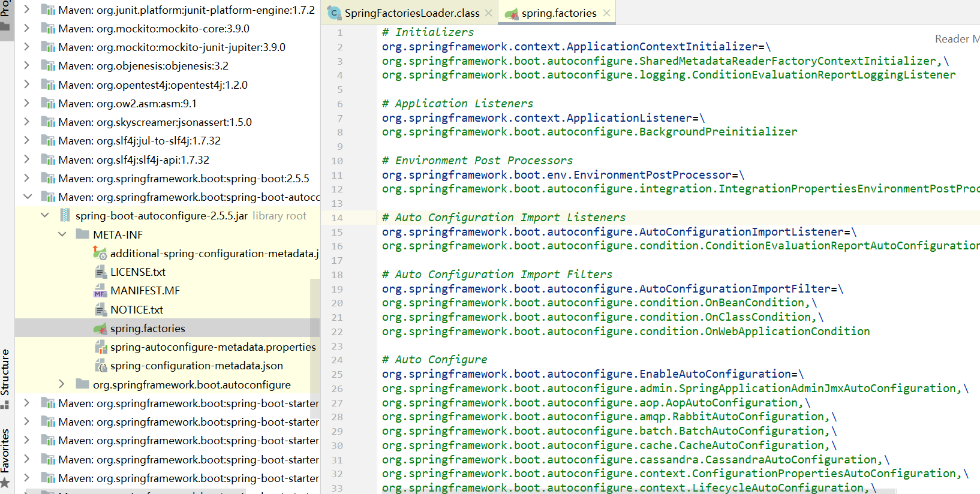The height and width of the screenshot is (494, 980).
Task: Select NOTICE.txt in the project tree
Action: (x=137, y=310)
